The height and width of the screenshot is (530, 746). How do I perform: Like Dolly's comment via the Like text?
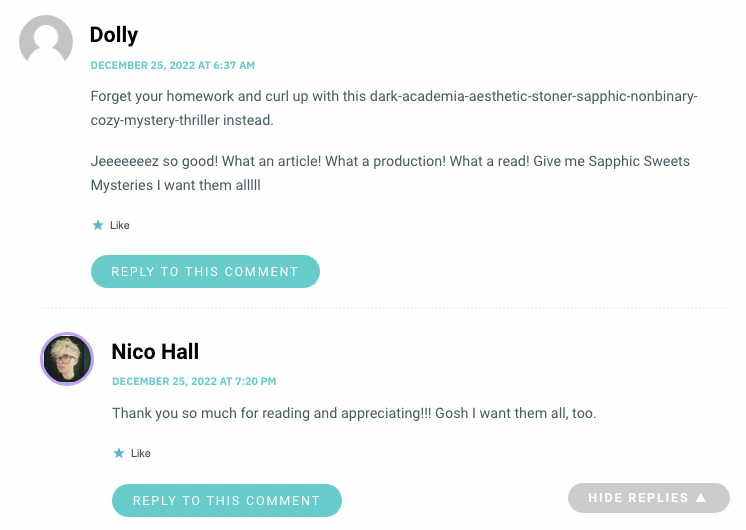click(120, 225)
